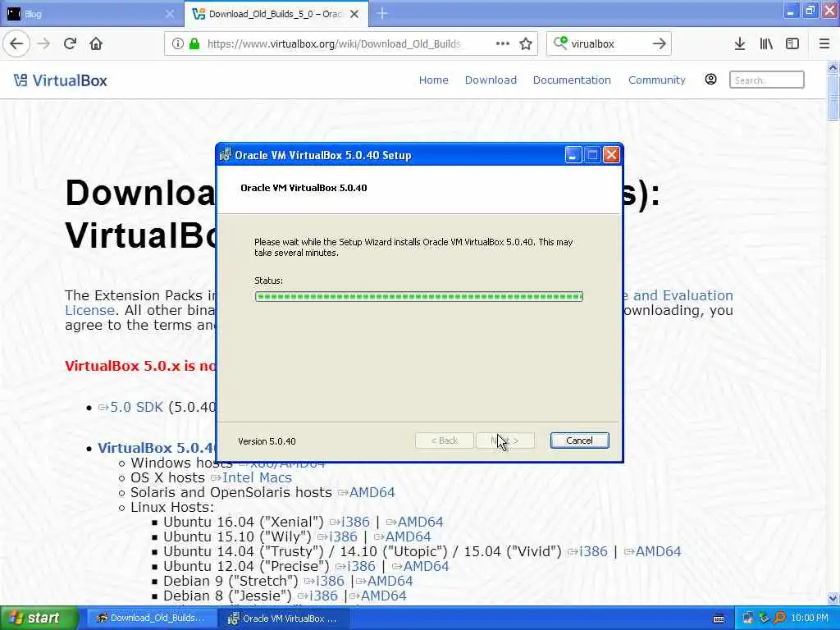Click the disabled Back button in Setup
The height and width of the screenshot is (630, 840).
tap(444, 441)
